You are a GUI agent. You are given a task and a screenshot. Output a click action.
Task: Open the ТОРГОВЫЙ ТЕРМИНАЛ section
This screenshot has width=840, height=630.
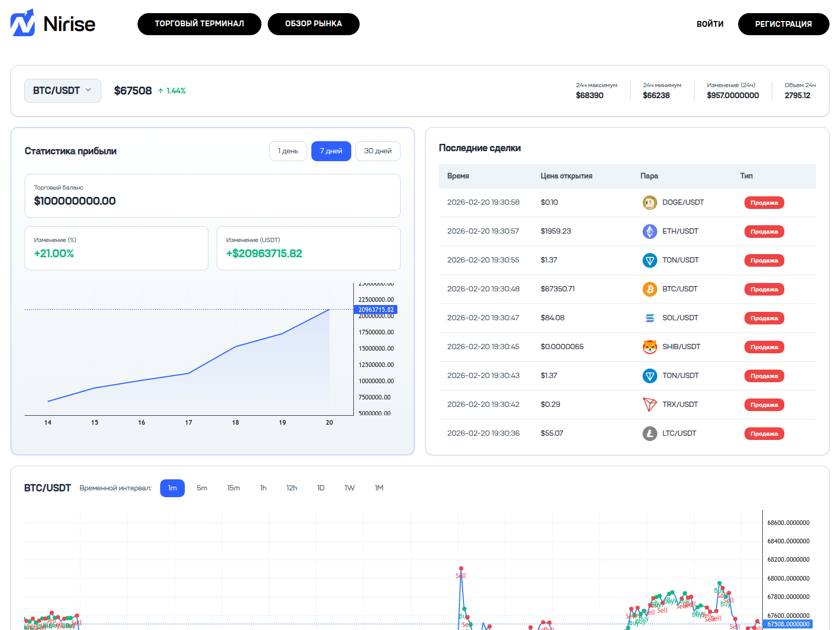[x=199, y=24]
